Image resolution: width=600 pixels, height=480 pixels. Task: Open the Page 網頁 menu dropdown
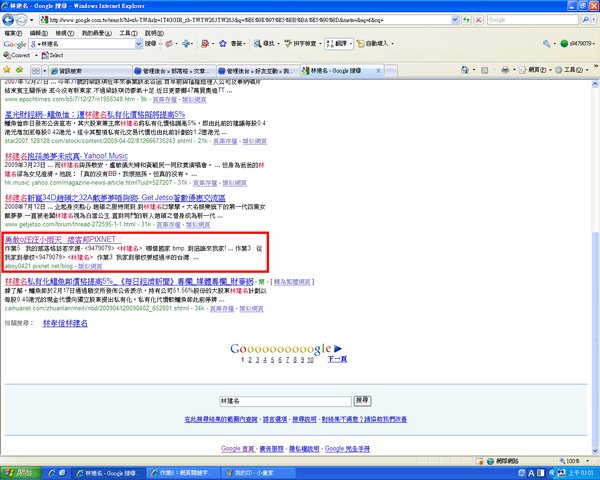(x=536, y=70)
